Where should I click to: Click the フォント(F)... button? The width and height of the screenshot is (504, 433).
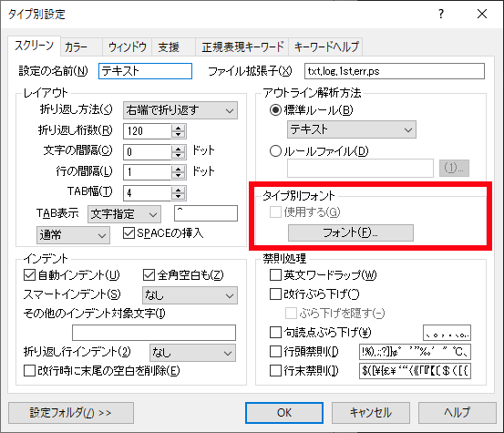pyautogui.click(x=351, y=232)
